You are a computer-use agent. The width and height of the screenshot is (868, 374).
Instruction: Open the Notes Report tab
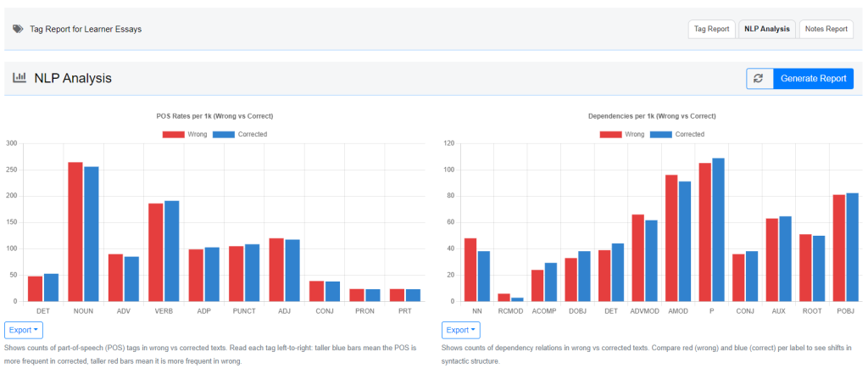coord(825,29)
